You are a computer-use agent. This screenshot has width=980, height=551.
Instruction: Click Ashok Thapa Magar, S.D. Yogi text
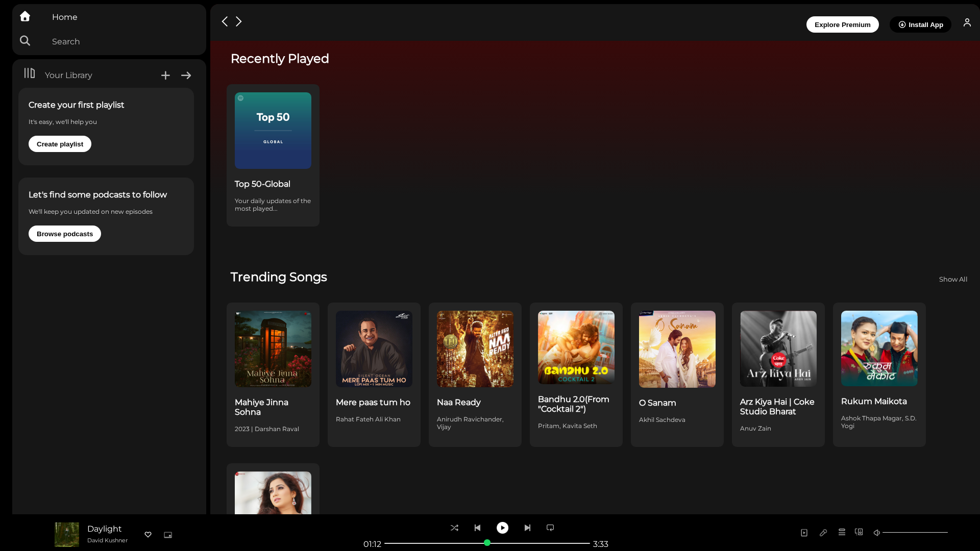[x=878, y=422]
